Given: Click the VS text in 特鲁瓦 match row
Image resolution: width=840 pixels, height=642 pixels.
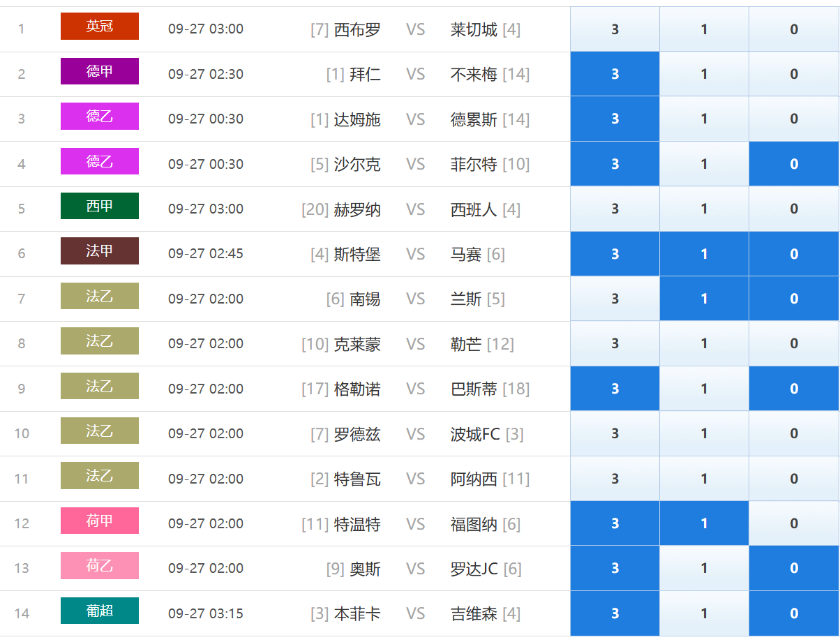Looking at the screenshot, I should click(x=415, y=479).
